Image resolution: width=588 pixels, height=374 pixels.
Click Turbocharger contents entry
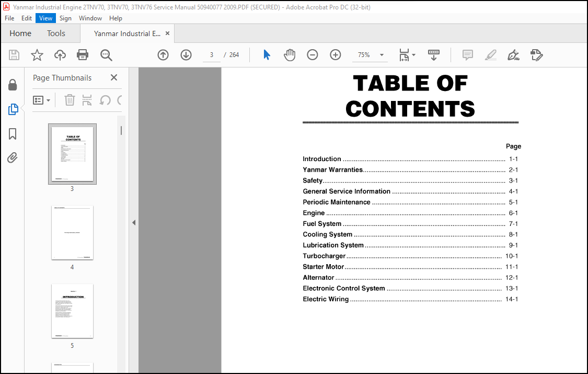[410, 256]
